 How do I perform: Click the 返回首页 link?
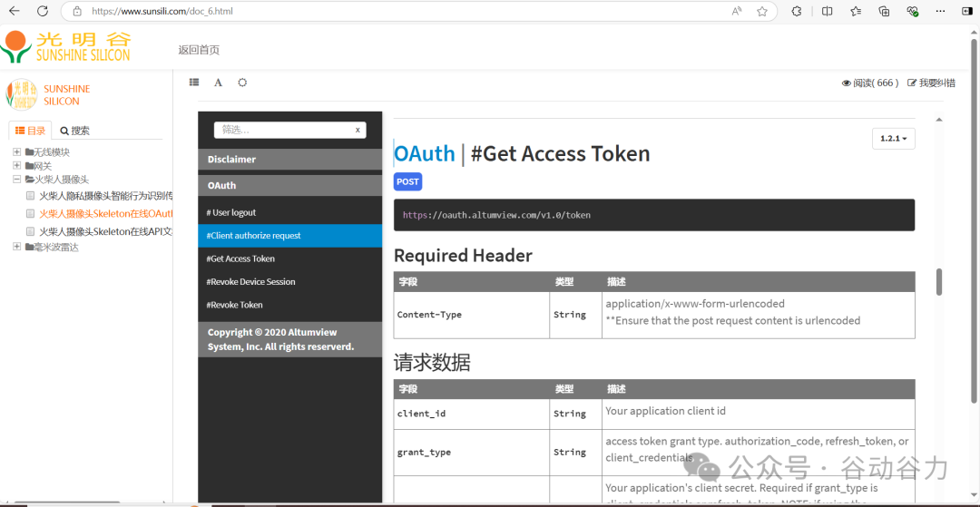[x=199, y=50]
